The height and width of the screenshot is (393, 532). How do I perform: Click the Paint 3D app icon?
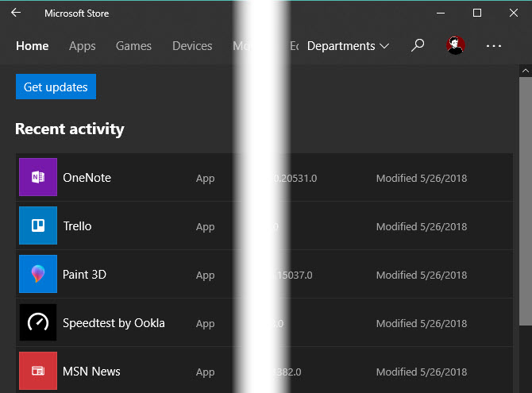click(x=38, y=274)
